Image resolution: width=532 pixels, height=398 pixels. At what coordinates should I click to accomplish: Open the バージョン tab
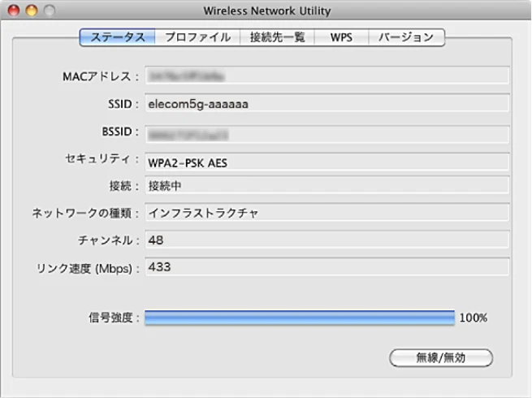pyautogui.click(x=406, y=37)
